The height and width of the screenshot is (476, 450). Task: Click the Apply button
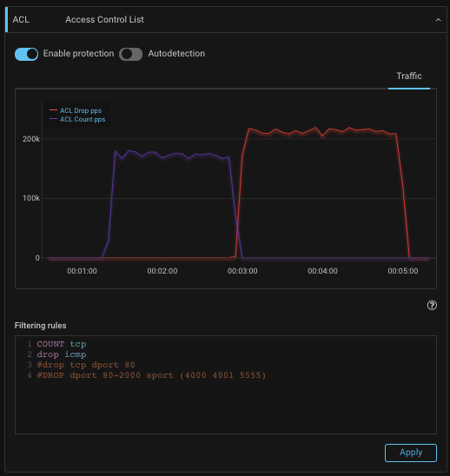tap(411, 453)
